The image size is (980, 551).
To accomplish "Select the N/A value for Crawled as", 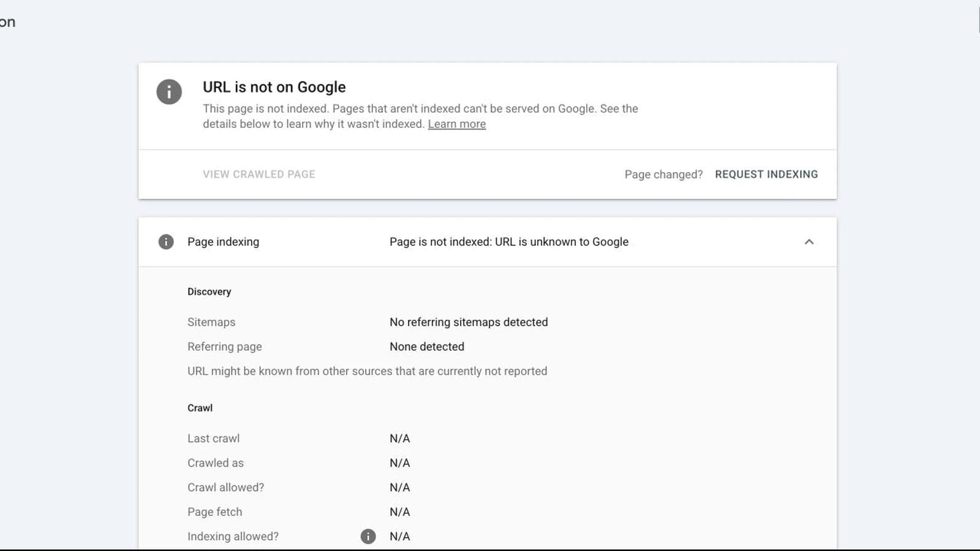I will [x=400, y=463].
